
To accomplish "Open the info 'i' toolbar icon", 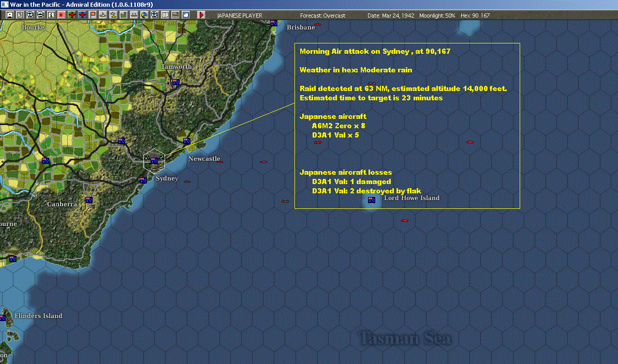I will pyautogui.click(x=51, y=15).
